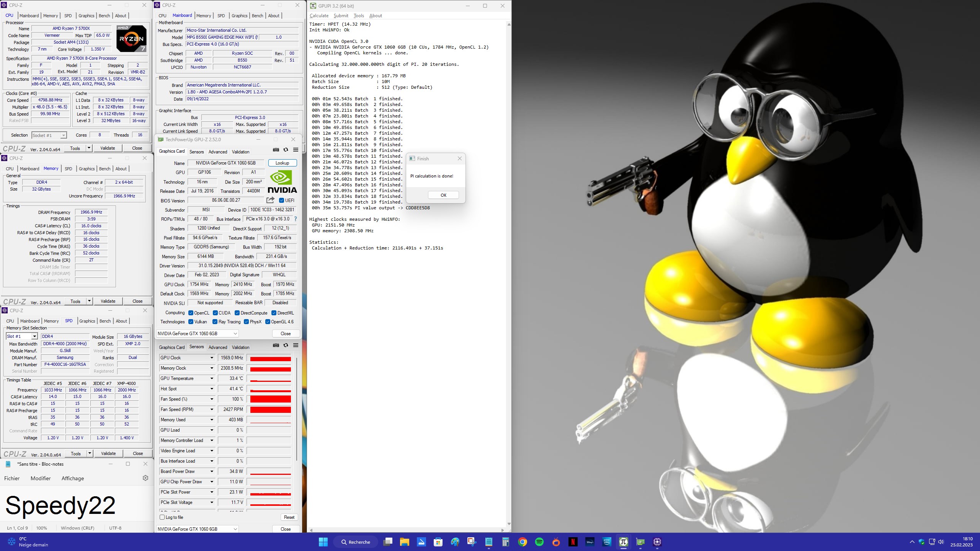Open Calculator taskbar icon

click(506, 542)
